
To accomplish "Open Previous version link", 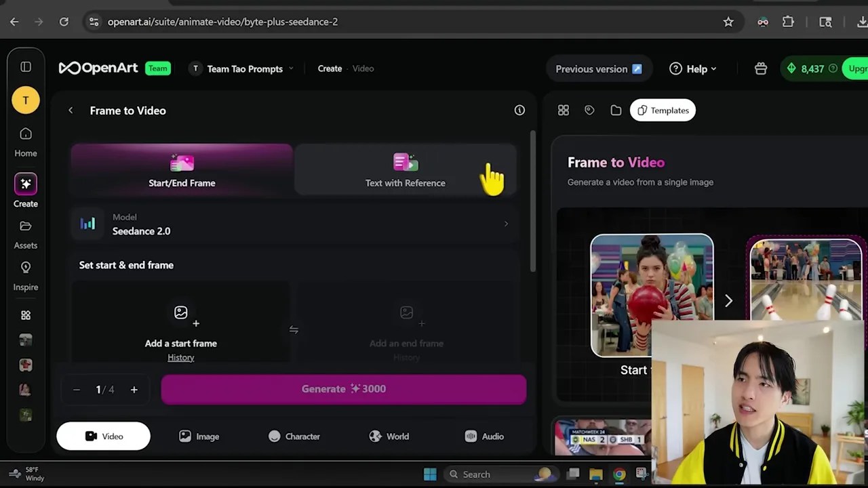I will tap(599, 68).
